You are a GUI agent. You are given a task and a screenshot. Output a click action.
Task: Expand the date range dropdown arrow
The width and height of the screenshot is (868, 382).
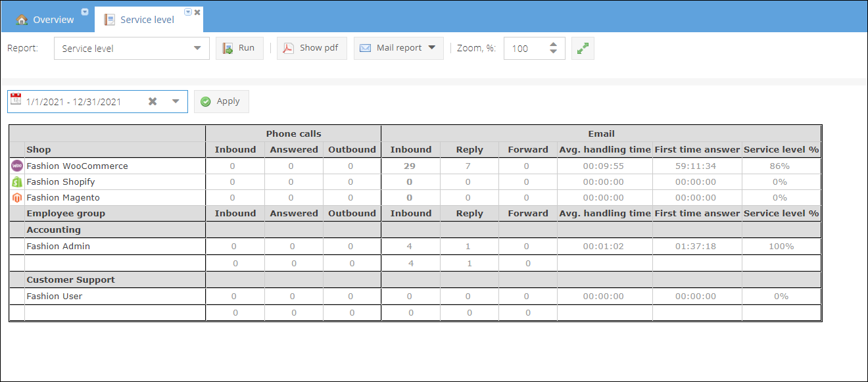[176, 101]
